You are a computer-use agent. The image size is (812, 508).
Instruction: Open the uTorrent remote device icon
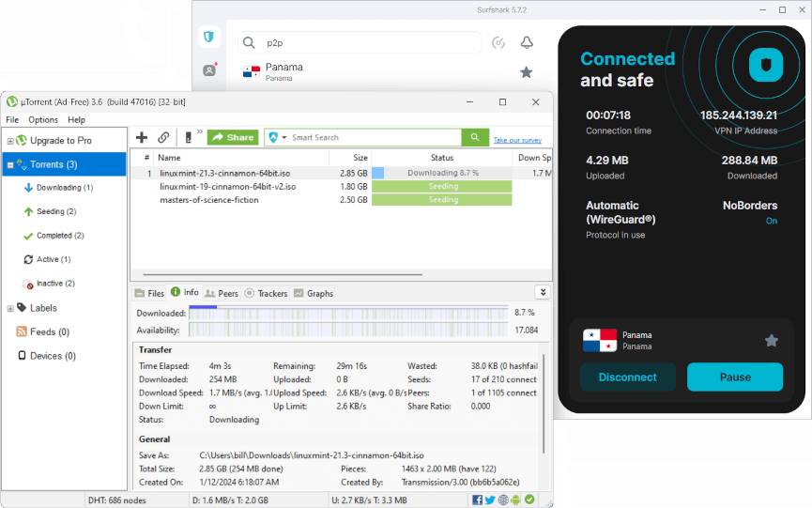coord(188,137)
